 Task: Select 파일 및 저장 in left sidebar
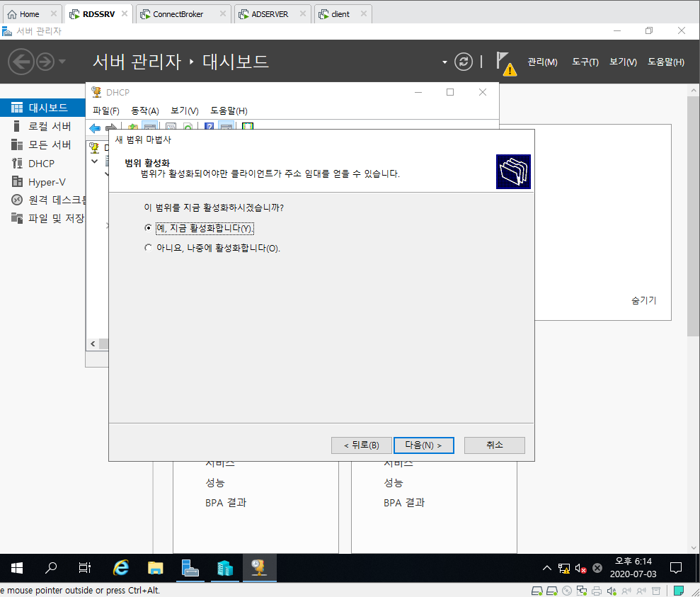[x=42, y=218]
